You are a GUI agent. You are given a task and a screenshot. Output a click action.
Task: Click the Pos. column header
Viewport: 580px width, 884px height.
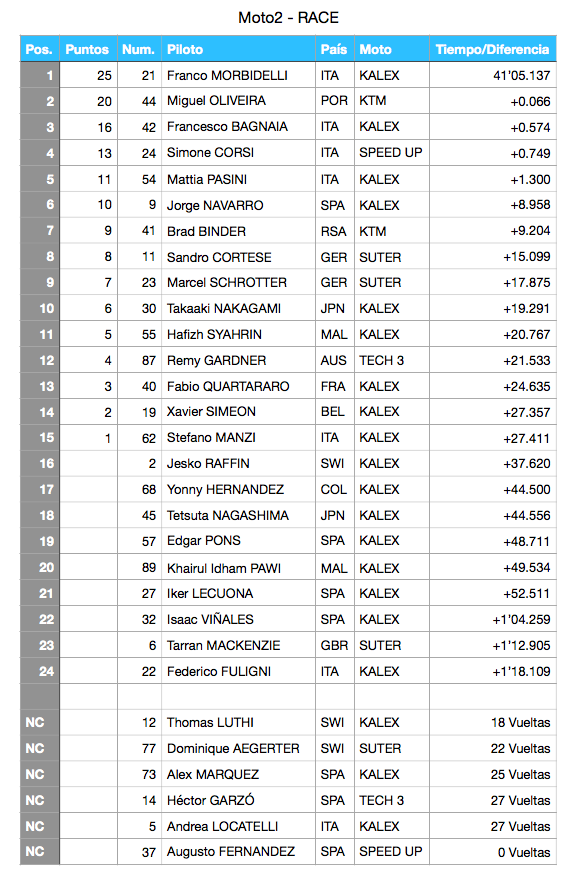pos(39,49)
